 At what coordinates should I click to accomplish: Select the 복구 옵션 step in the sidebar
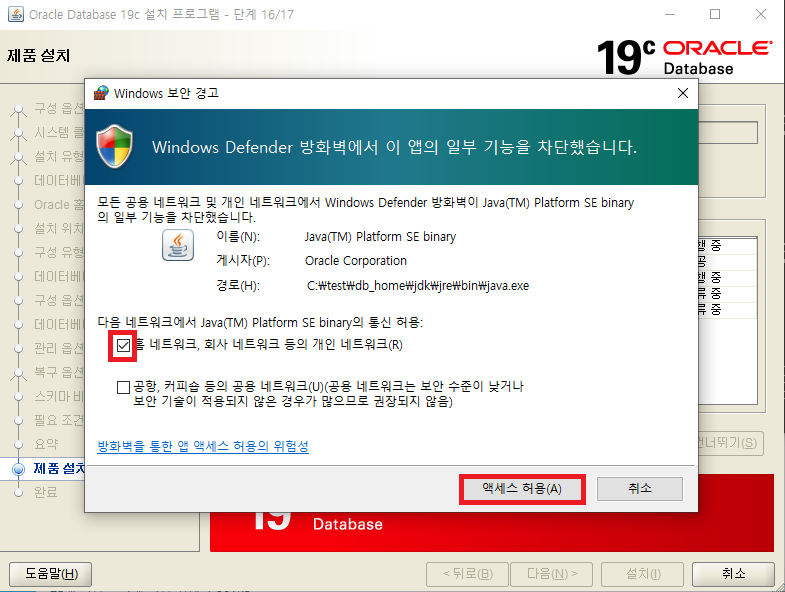(x=59, y=372)
